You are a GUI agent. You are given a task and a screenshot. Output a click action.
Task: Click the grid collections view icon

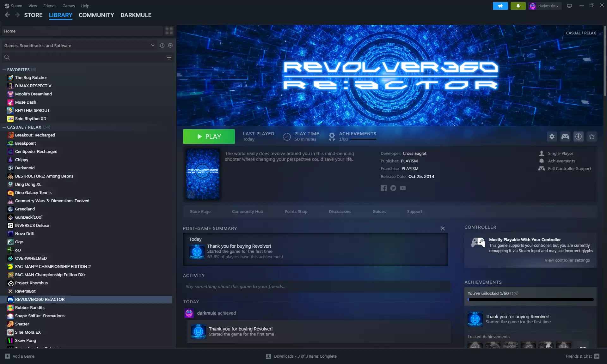point(169,31)
